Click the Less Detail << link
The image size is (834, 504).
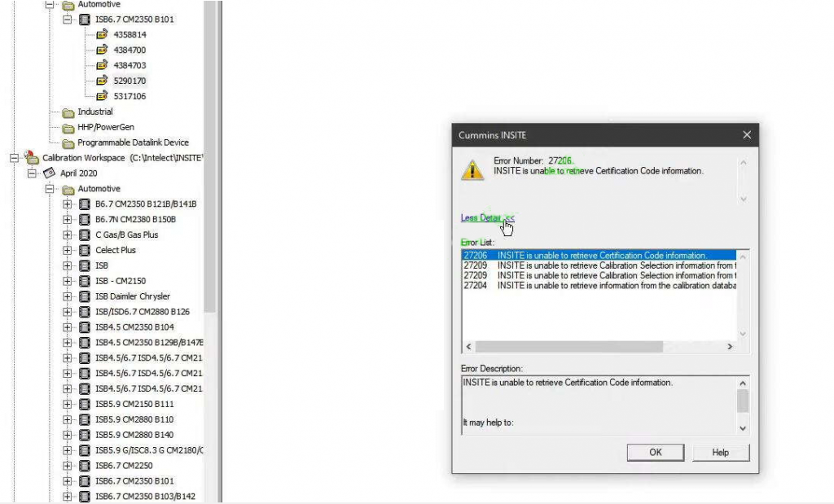pyautogui.click(x=487, y=218)
